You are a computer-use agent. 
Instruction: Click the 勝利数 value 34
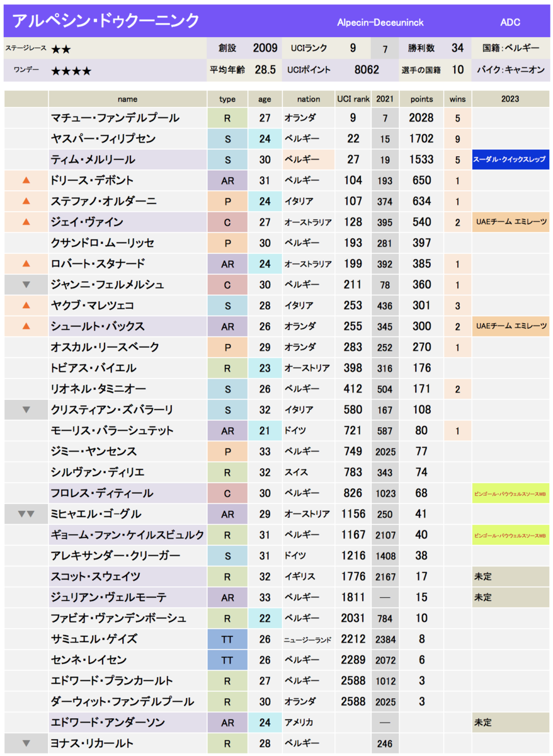[x=458, y=48]
